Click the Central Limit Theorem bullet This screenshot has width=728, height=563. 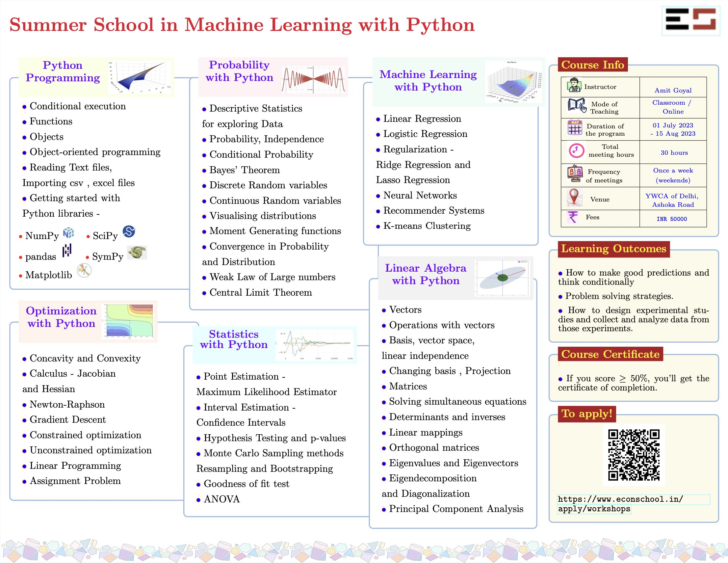[x=257, y=292]
